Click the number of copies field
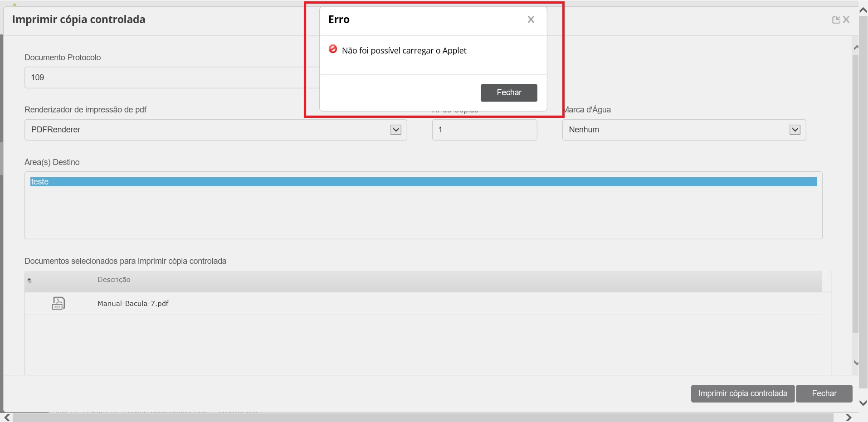 tap(484, 130)
